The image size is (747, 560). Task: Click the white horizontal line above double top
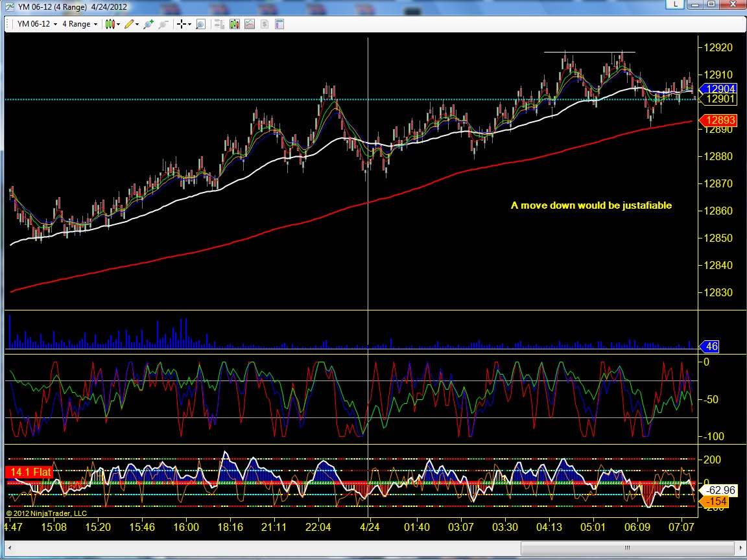click(x=590, y=52)
